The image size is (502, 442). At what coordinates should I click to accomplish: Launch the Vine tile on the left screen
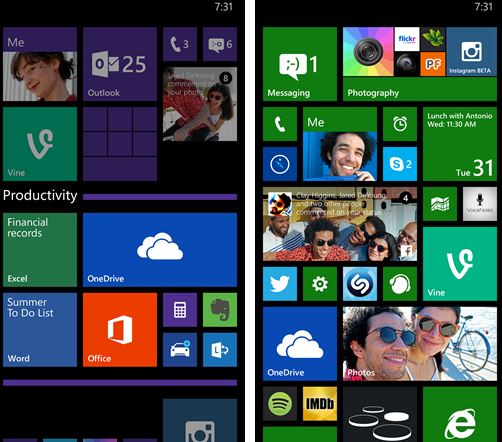(x=40, y=144)
